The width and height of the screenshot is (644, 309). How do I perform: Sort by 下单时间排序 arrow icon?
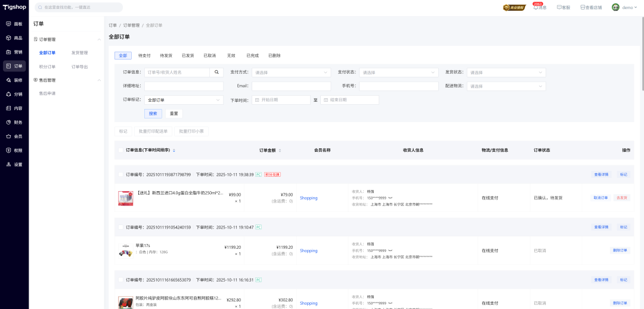(174, 151)
